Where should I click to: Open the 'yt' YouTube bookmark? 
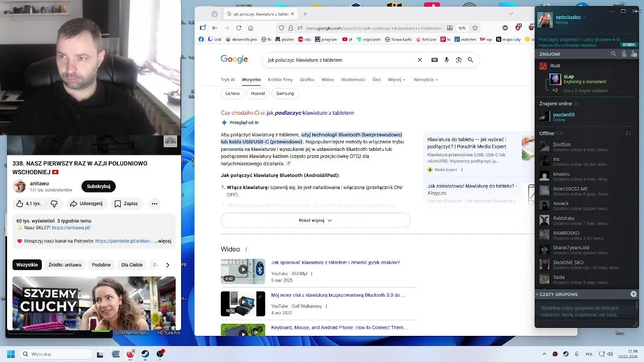pyautogui.click(x=347, y=39)
